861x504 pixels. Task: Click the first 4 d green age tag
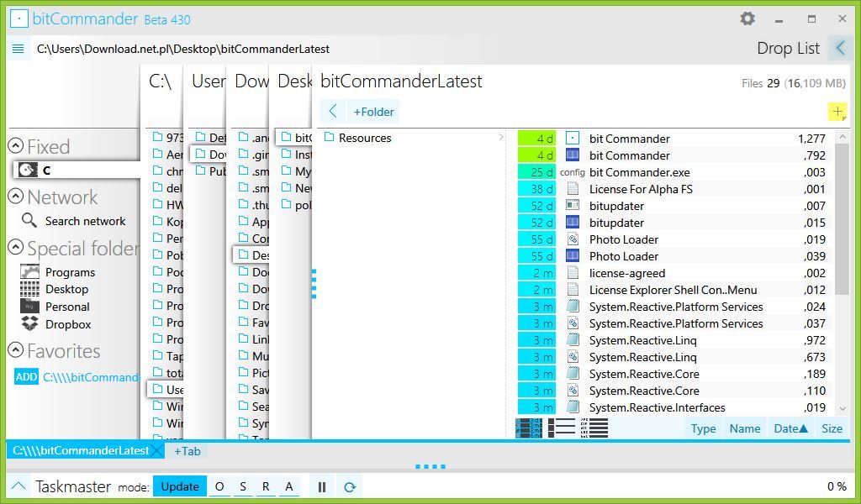pos(536,139)
